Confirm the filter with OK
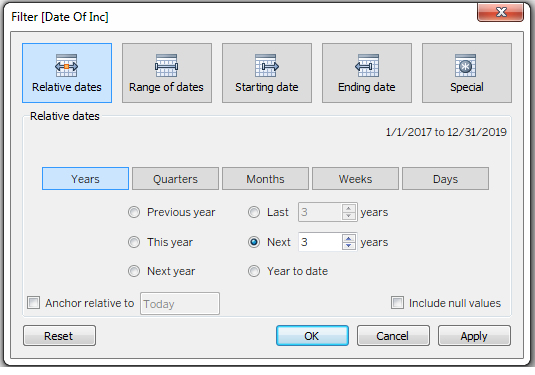535x375 pixels. [x=312, y=336]
